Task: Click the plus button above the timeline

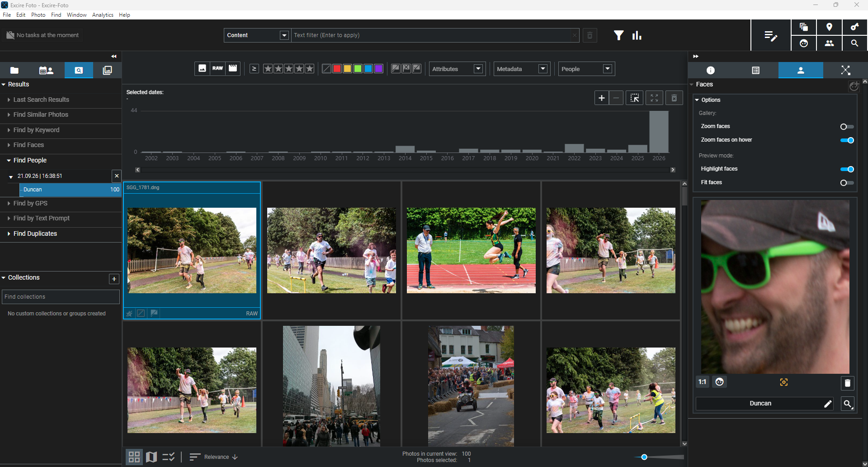Action: pyautogui.click(x=602, y=98)
